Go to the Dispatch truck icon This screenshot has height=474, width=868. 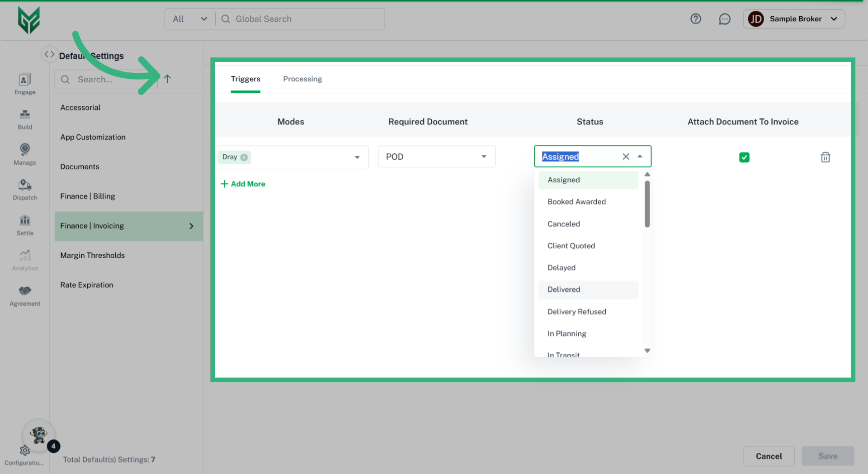point(25,185)
